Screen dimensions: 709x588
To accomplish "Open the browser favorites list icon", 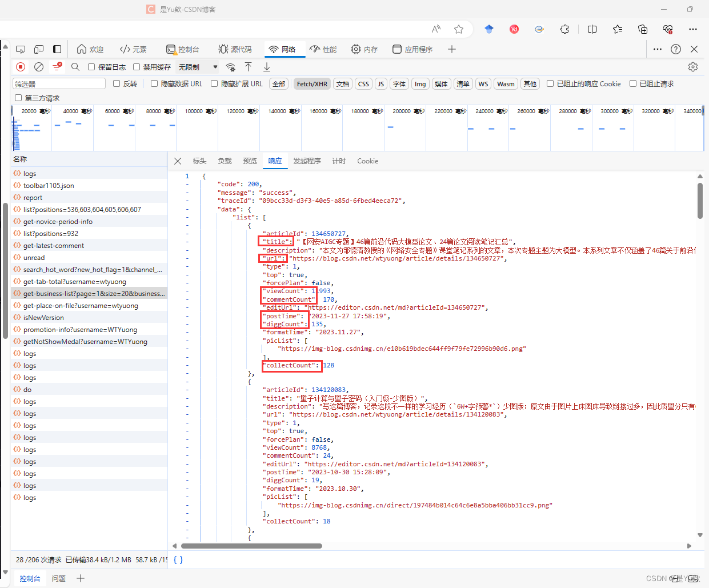I will pos(618,29).
